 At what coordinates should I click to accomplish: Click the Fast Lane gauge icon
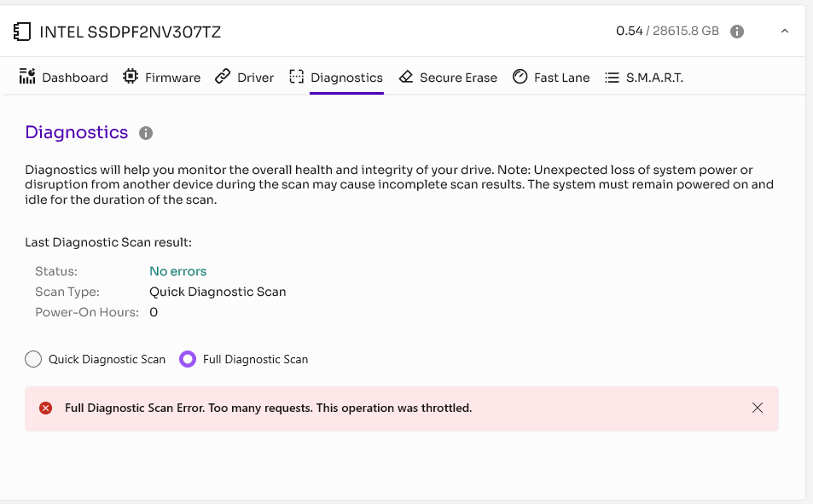[x=520, y=76]
